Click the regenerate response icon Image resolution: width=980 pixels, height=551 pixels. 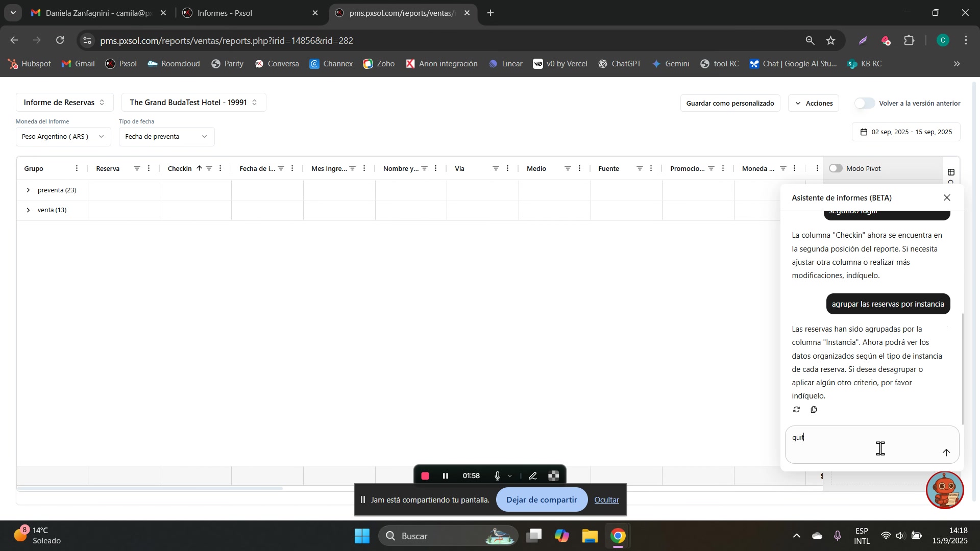(797, 410)
